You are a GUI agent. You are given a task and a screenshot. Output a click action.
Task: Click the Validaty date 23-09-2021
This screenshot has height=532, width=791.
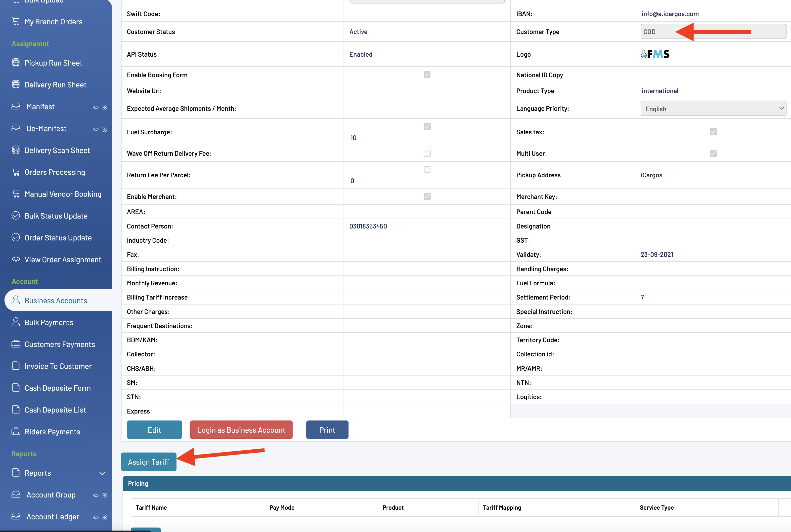click(x=657, y=255)
